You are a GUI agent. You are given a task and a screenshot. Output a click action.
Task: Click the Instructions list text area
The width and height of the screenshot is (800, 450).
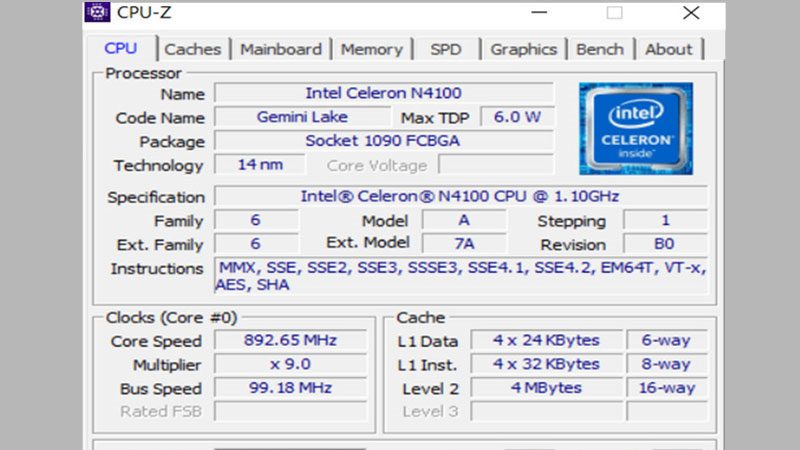click(460, 276)
